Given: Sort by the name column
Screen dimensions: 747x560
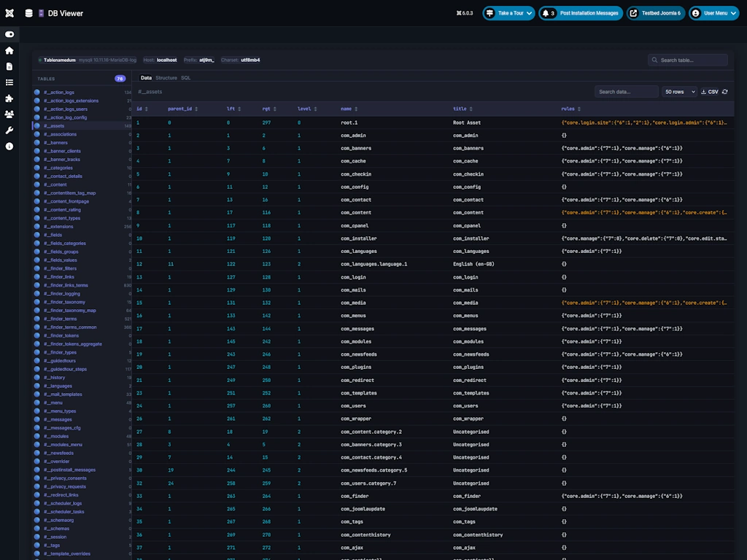Looking at the screenshot, I should coord(349,109).
